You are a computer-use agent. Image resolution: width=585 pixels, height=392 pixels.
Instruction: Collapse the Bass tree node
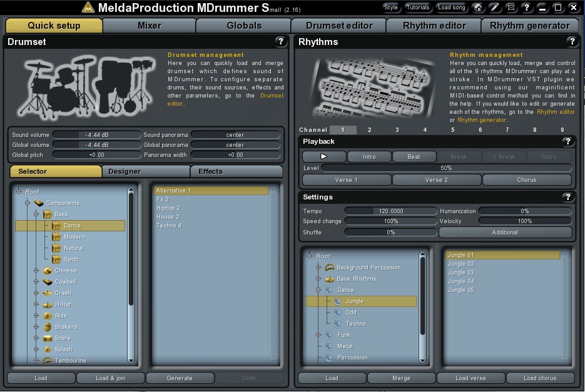[36, 214]
